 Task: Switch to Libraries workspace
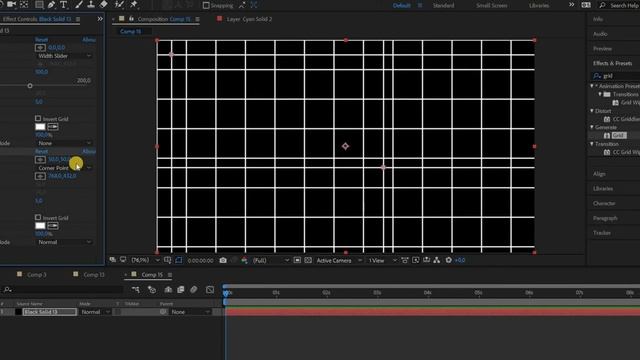pos(539,5)
